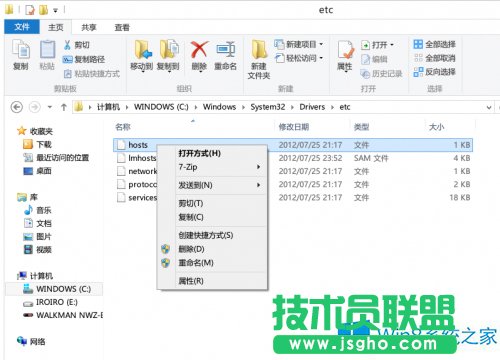Screen dimensions: 500x360
Task: Click Paste shortcut (粘贴快捷方式) in ribbon
Action: click(x=91, y=74)
